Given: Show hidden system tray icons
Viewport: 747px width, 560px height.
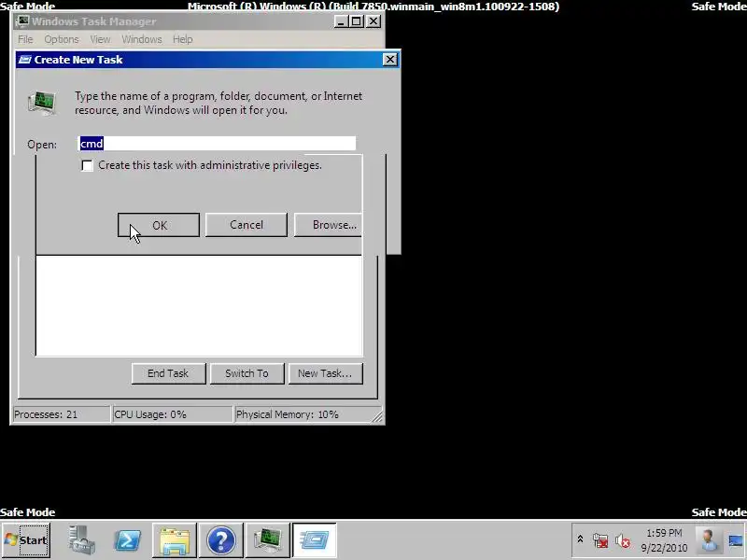Looking at the screenshot, I should (x=580, y=539).
